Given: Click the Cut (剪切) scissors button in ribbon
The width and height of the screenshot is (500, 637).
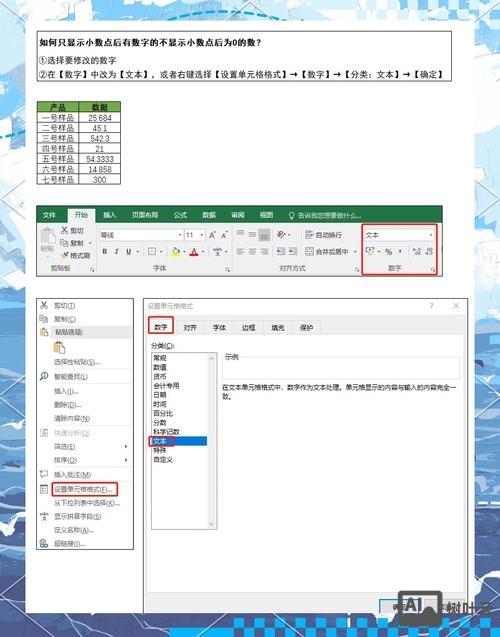Looking at the screenshot, I should 72,230.
